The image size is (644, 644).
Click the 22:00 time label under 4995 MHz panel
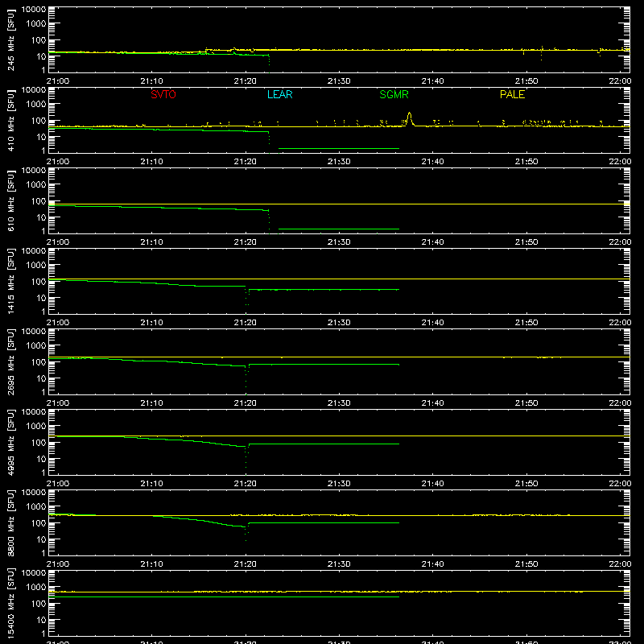pyautogui.click(x=620, y=484)
